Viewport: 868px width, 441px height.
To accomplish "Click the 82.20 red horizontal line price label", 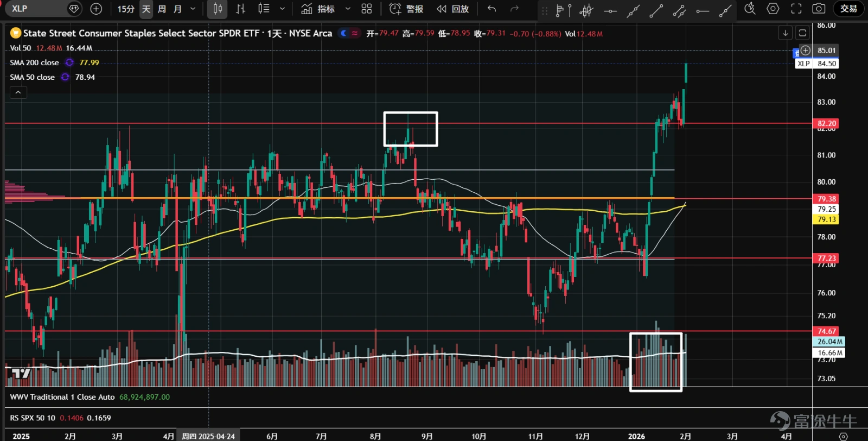I will click(x=826, y=123).
